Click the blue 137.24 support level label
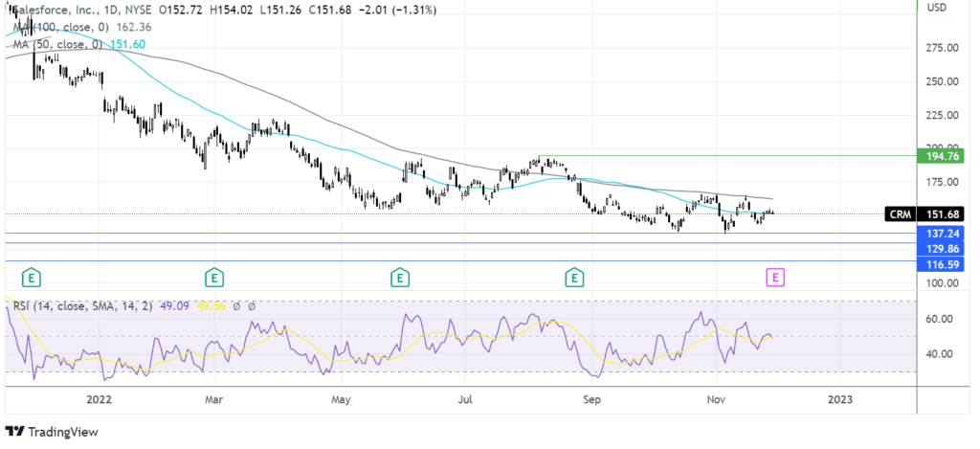 tap(940, 234)
